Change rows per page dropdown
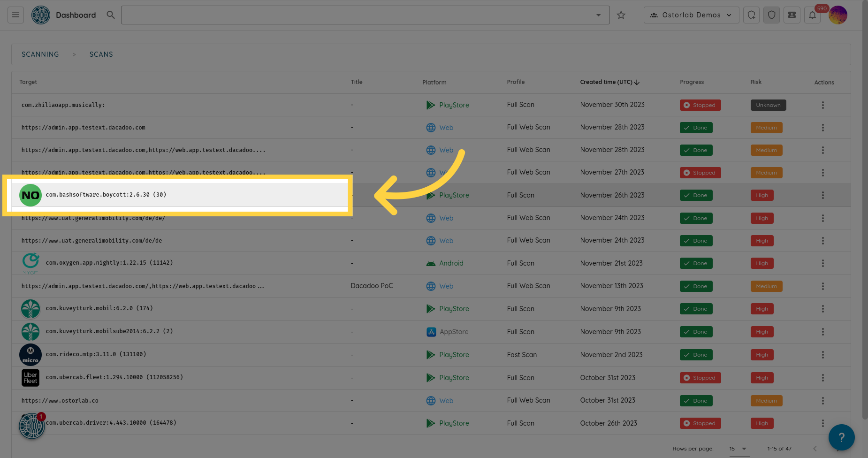 tap(738, 449)
